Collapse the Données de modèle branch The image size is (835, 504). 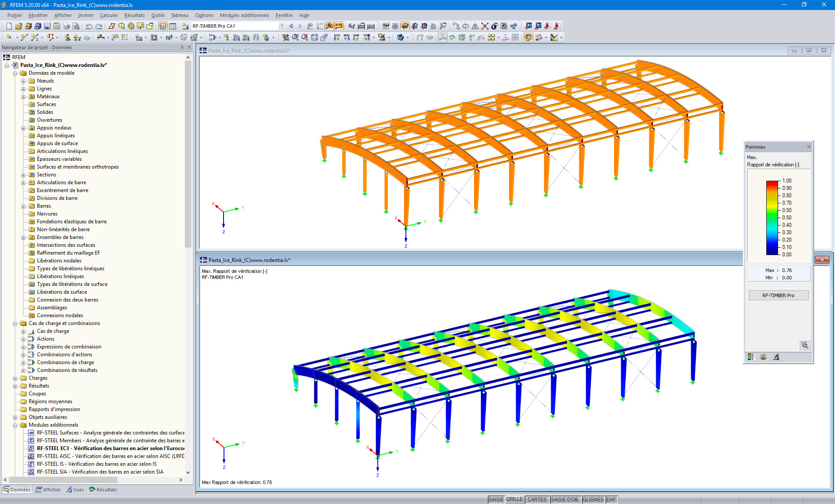point(16,73)
